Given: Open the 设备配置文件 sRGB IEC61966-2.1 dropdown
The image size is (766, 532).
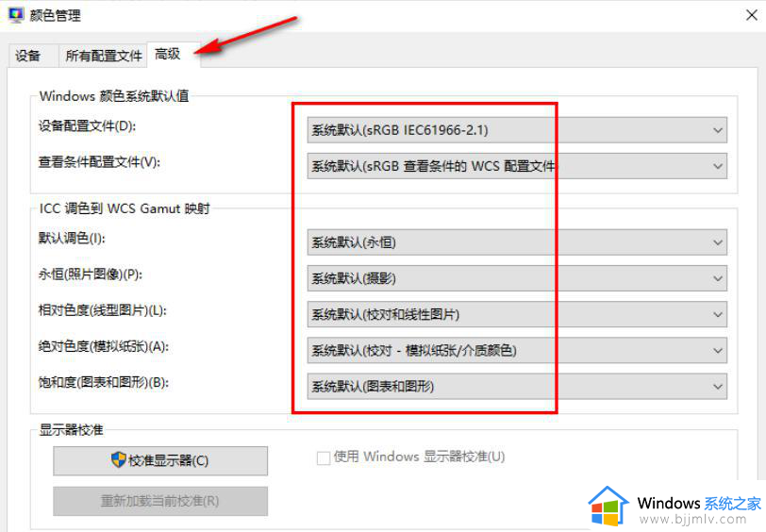Looking at the screenshot, I should pos(517,130).
